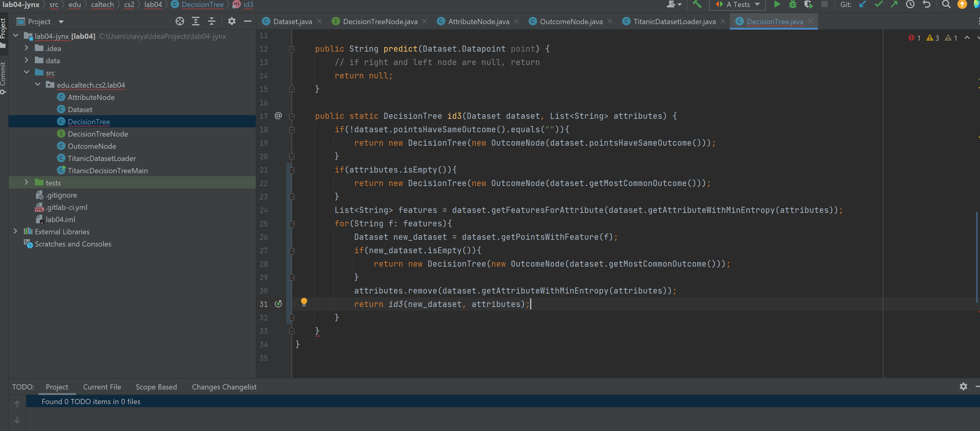The height and width of the screenshot is (431, 980).
Task: Expand the tests folder
Action: [x=26, y=182]
